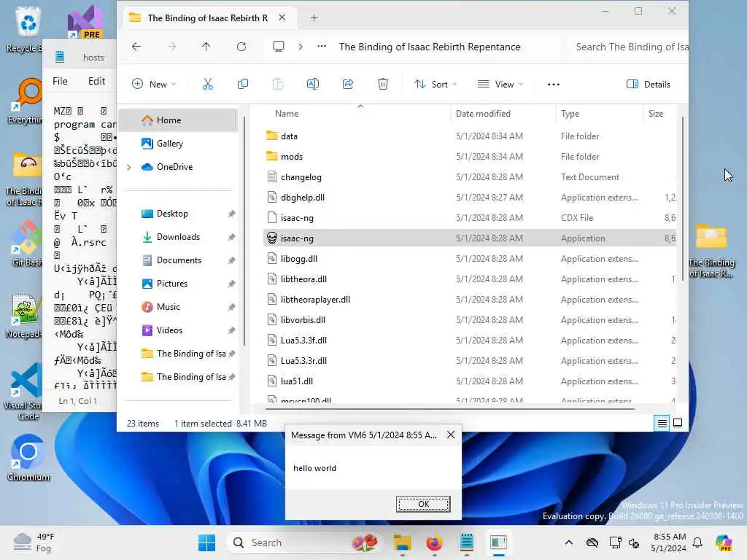Select The Binding of Isaac Rebirth Explorer tab
This screenshot has width=747, height=560.
coord(208,18)
